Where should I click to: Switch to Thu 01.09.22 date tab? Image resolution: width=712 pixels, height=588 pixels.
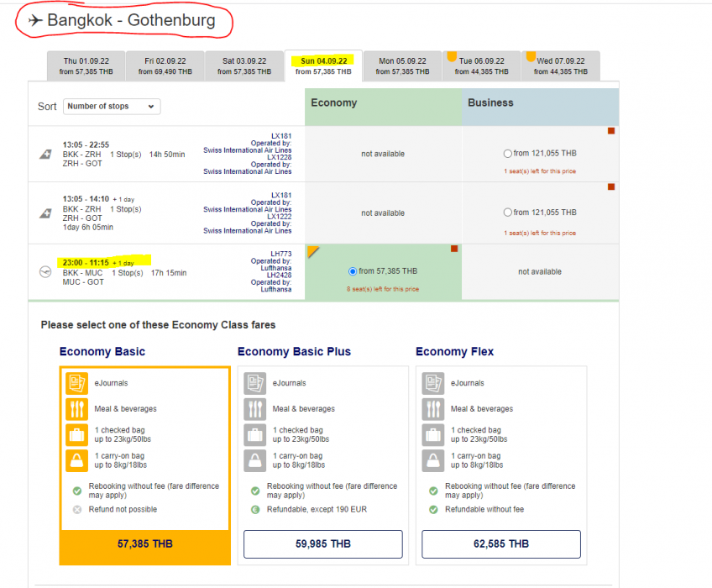[86, 66]
